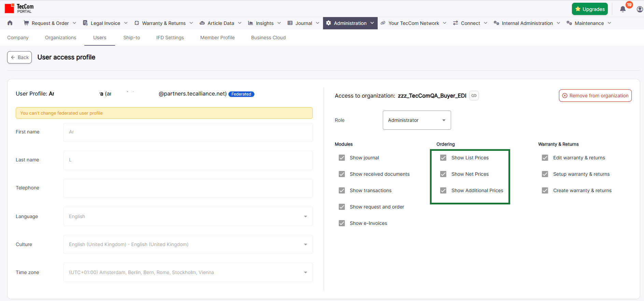
Task: Uncheck Show List Prices
Action: (x=443, y=158)
